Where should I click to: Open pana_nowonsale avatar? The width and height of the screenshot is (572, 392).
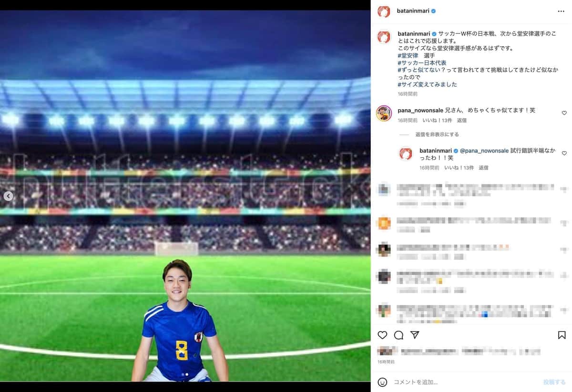click(384, 113)
